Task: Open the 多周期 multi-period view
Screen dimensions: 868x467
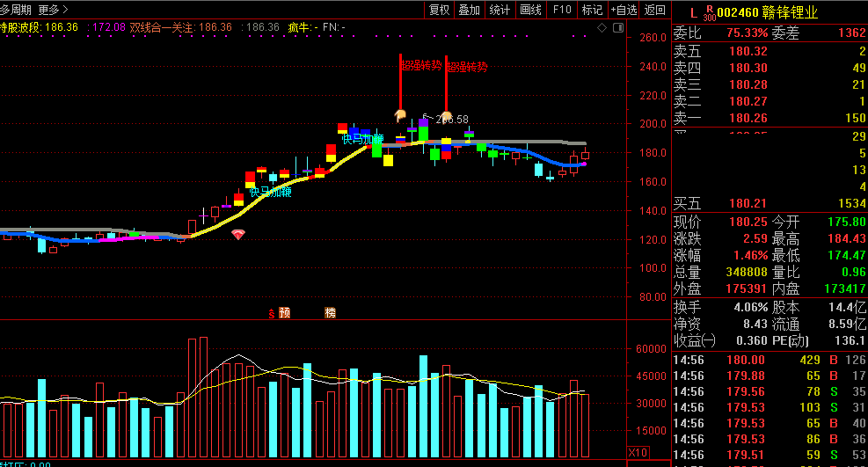Action: coord(16,10)
